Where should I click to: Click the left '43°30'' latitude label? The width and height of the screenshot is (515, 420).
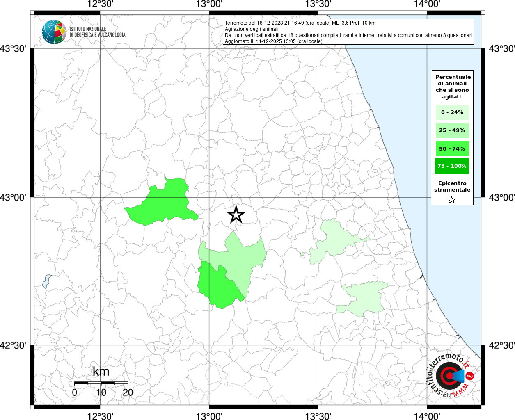pos(13,49)
